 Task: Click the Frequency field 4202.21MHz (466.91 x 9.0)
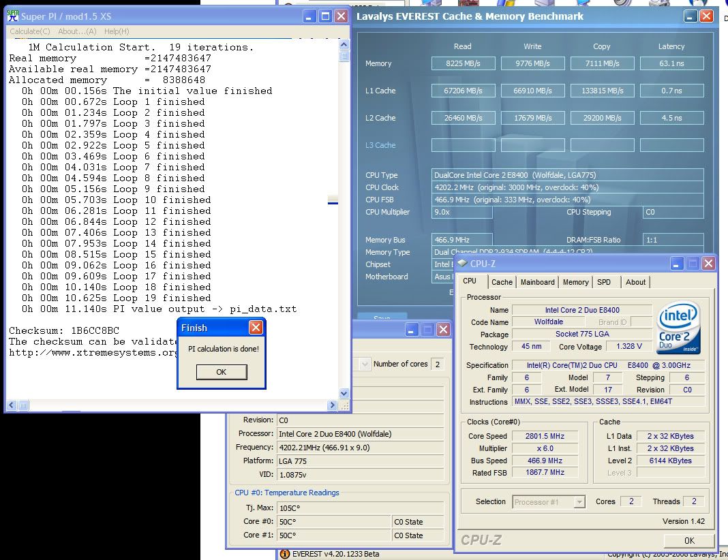(360, 448)
